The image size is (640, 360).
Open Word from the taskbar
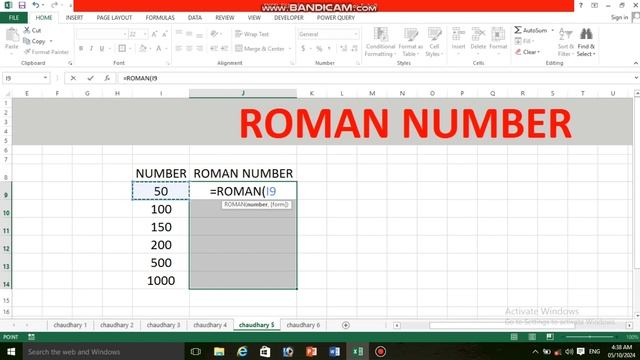pyautogui.click(x=334, y=351)
